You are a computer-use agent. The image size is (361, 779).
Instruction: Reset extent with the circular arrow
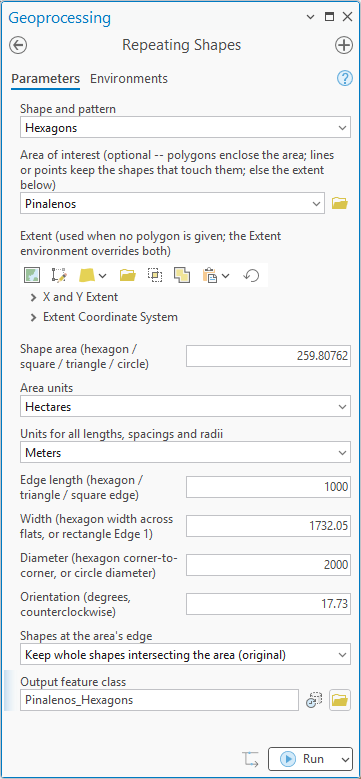[251, 275]
